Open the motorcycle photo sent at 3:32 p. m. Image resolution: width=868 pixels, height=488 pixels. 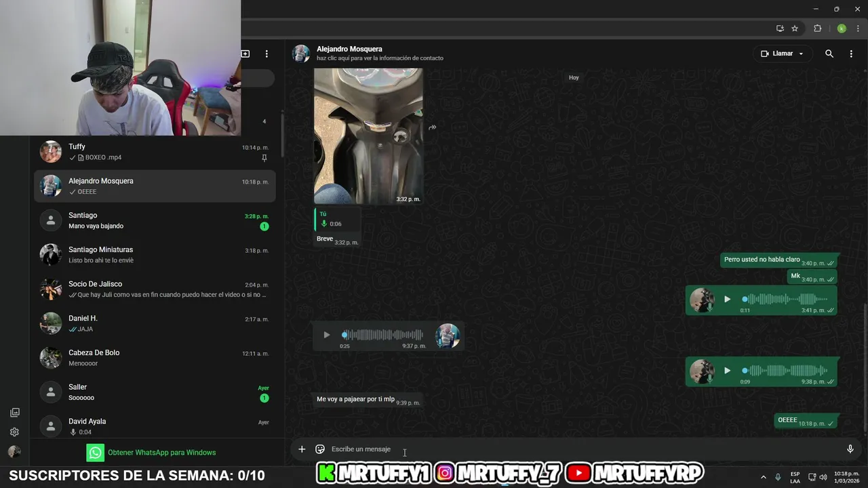click(x=368, y=136)
